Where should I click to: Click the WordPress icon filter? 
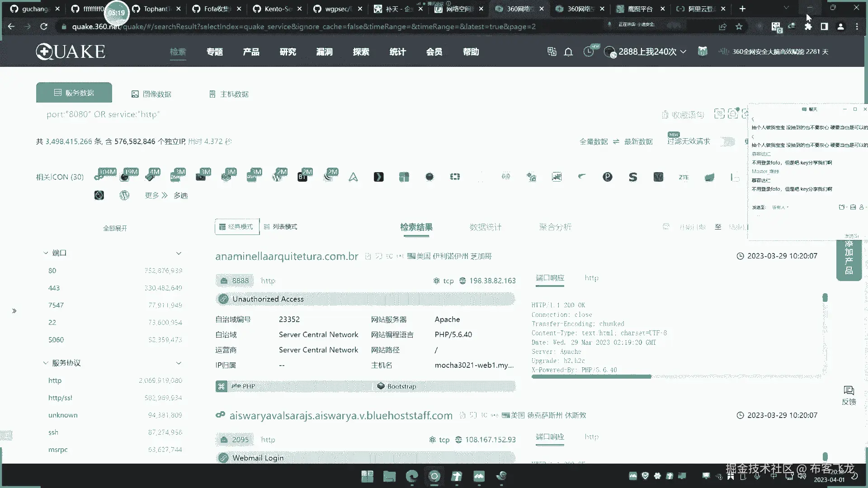pyautogui.click(x=124, y=195)
